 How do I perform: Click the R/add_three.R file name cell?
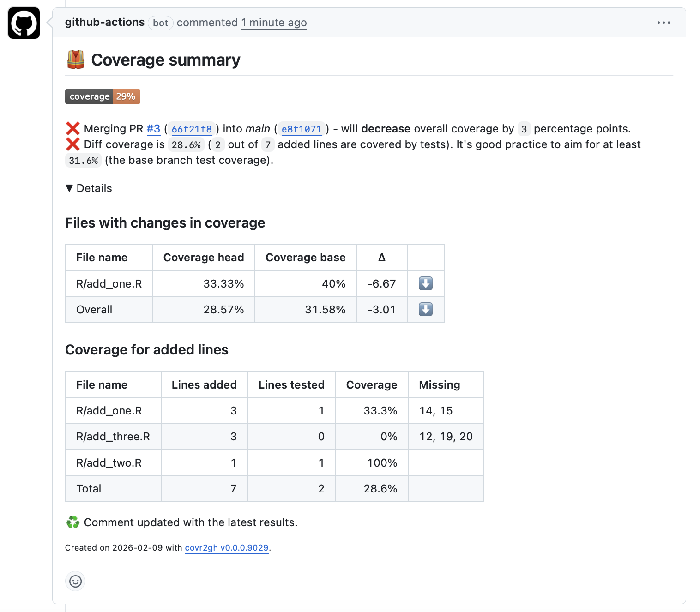[112, 436]
